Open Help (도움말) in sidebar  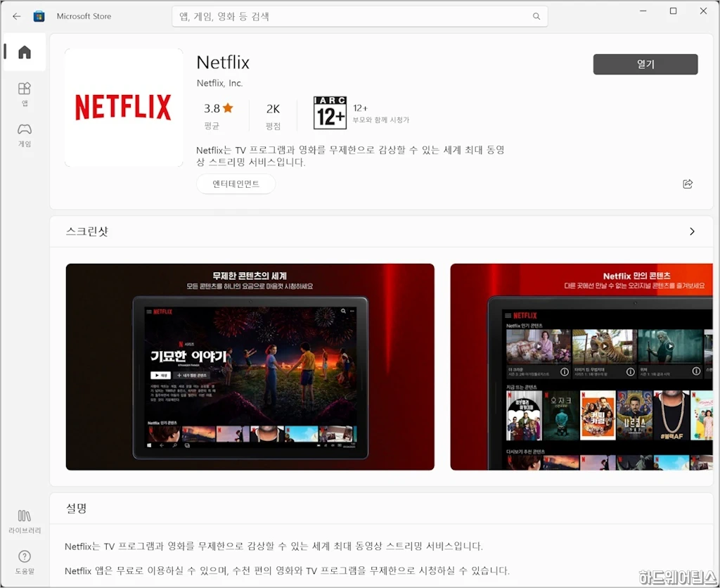coord(25,562)
